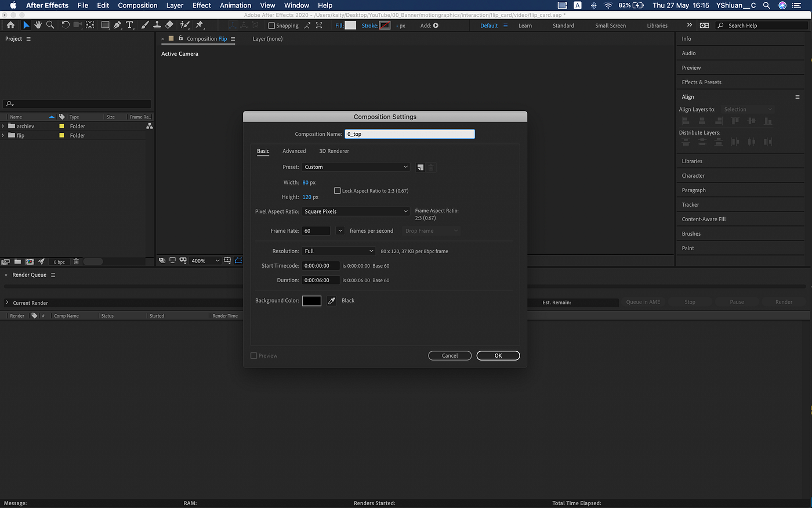This screenshot has height=508, width=812.
Task: Click the Background Color black swatch
Action: (x=311, y=301)
